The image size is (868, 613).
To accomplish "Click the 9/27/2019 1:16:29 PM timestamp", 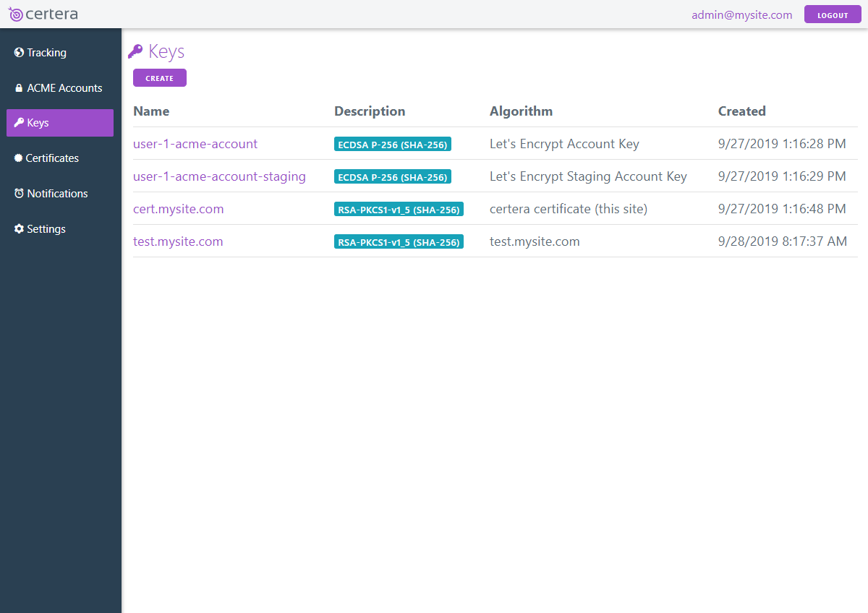I will (782, 176).
